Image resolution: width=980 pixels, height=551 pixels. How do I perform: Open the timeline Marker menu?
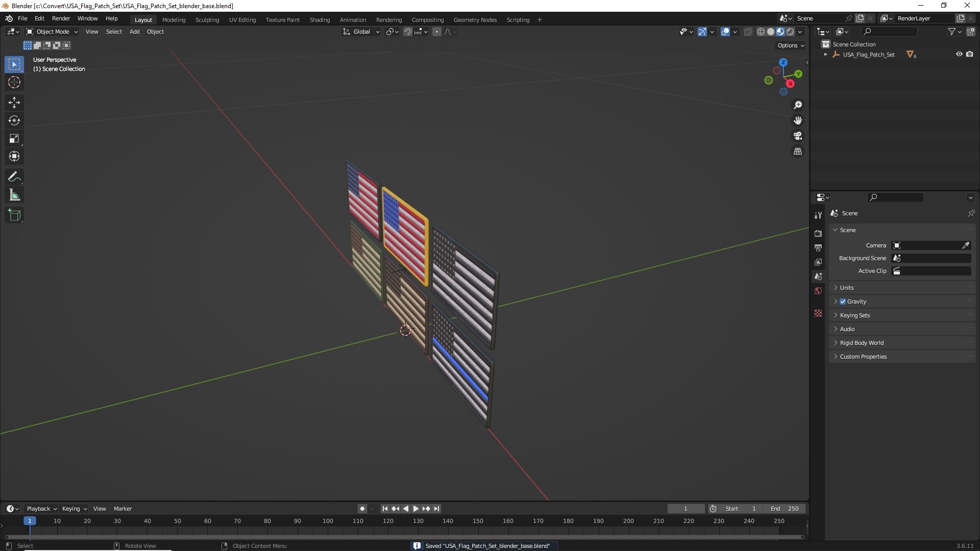[122, 509]
